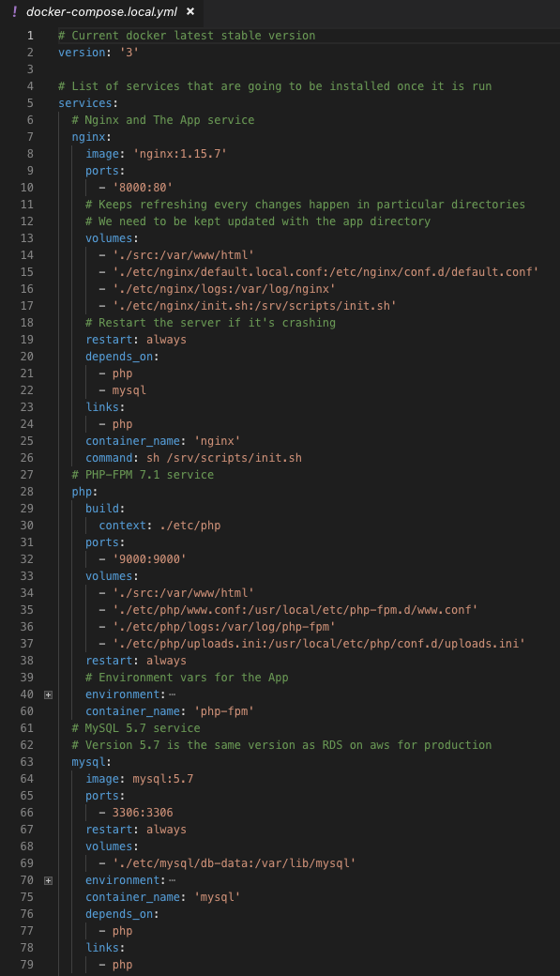Click the 'container_name' key on line 60
The image size is (560, 976).
click(x=132, y=711)
